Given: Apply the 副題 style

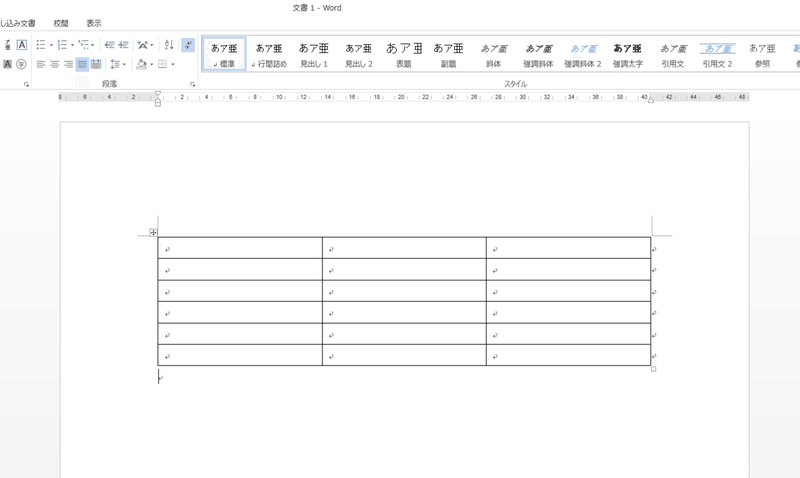Looking at the screenshot, I should pos(448,54).
